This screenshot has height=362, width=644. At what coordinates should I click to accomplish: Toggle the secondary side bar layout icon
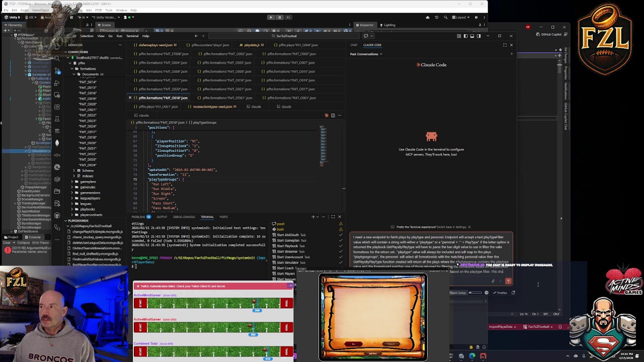tap(478, 36)
